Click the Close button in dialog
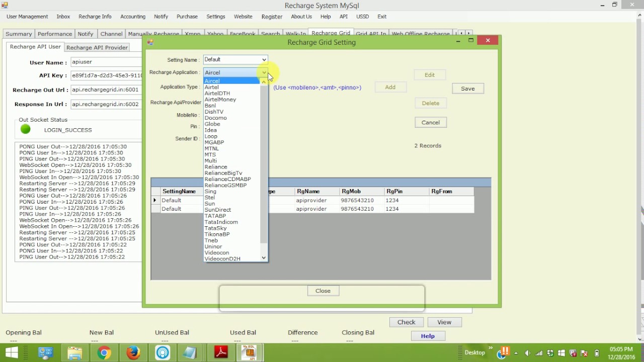The image size is (644, 362). point(323,291)
